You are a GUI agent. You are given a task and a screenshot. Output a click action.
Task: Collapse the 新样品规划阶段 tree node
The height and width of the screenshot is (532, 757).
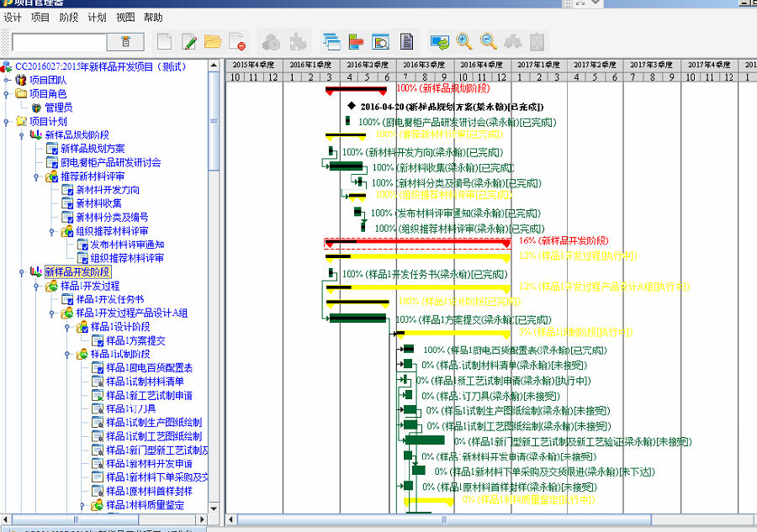22,135
